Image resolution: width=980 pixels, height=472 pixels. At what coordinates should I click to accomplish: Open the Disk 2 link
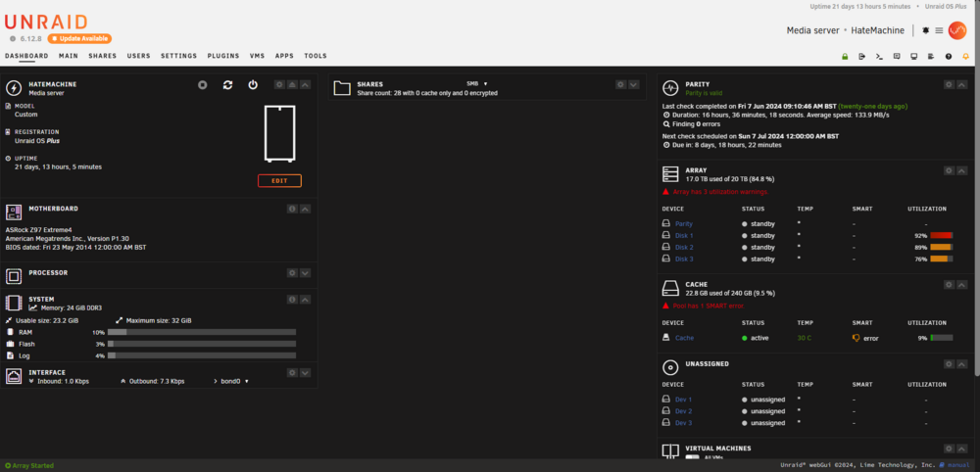tap(684, 247)
